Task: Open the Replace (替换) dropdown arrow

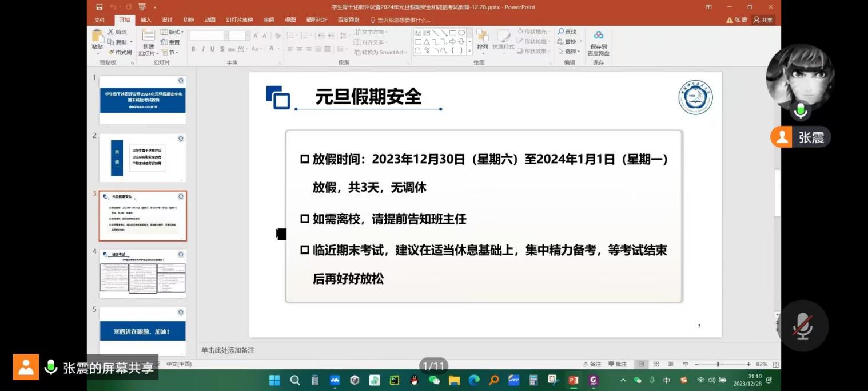Action: click(581, 42)
